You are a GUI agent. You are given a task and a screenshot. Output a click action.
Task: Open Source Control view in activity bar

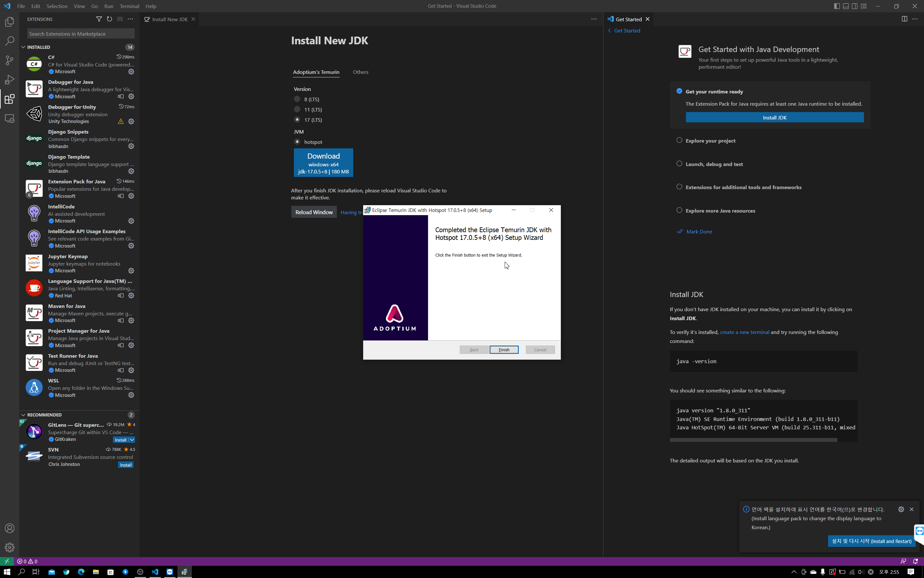point(10,60)
